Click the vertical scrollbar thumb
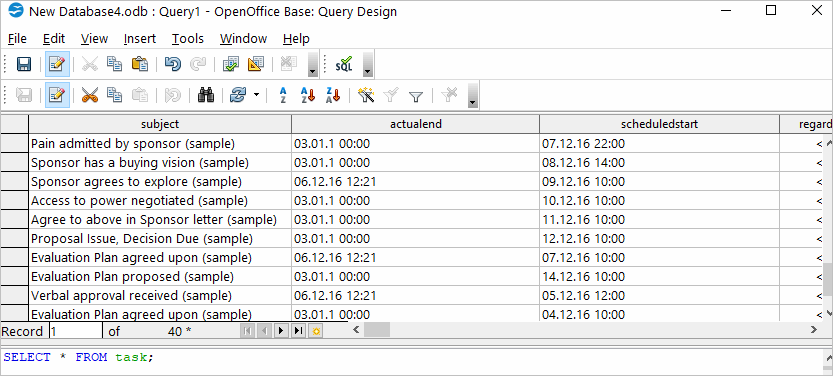The width and height of the screenshot is (833, 376). (828, 279)
